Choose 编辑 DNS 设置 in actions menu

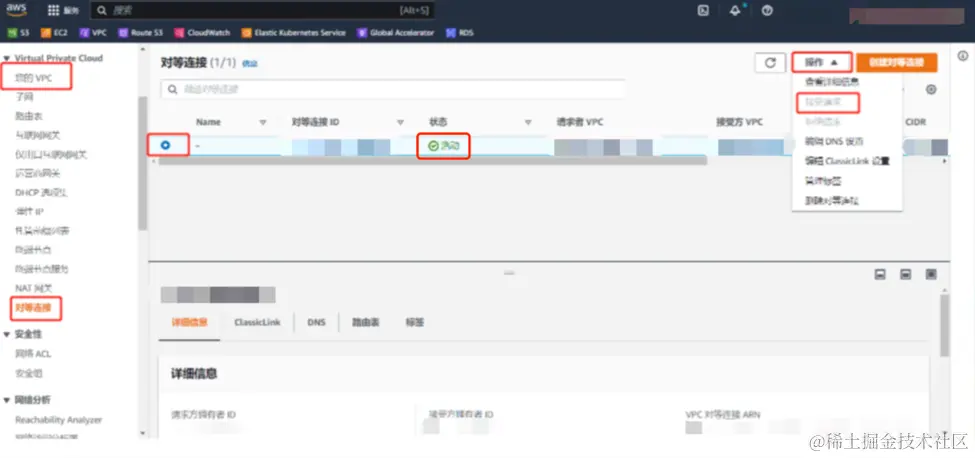pyautogui.click(x=834, y=141)
